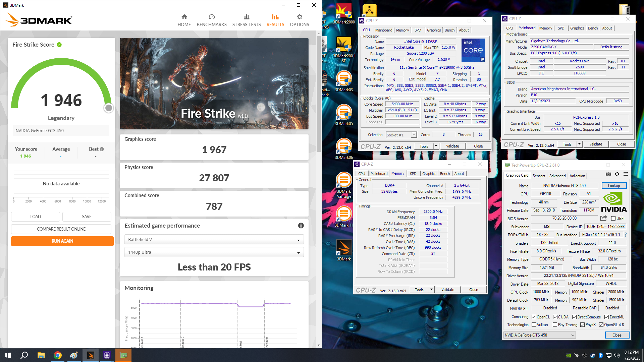Image resolution: width=644 pixels, height=362 pixels.
Task: Open the 1440p Ultra resolution dropdown
Action: point(214,252)
